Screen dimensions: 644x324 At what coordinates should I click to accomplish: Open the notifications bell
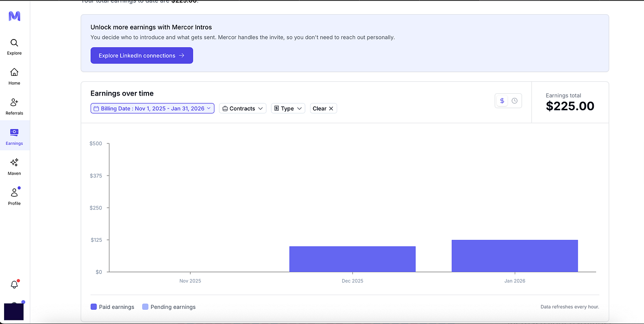pos(14,284)
